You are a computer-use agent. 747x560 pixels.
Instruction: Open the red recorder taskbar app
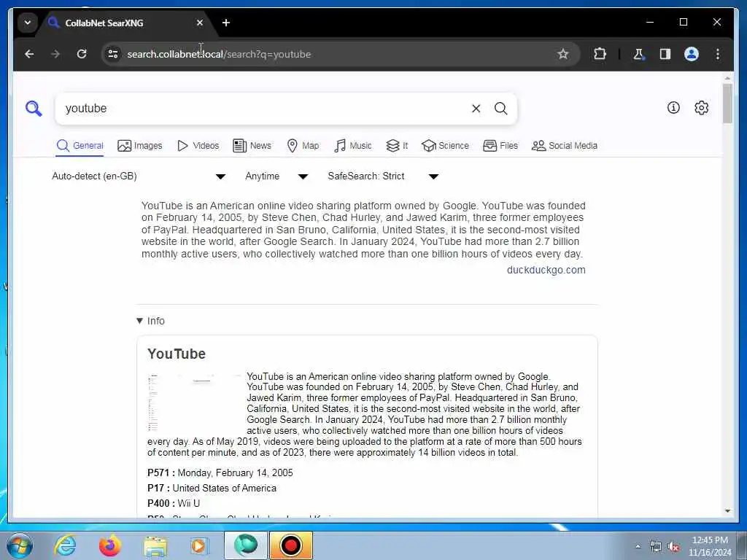(x=291, y=545)
